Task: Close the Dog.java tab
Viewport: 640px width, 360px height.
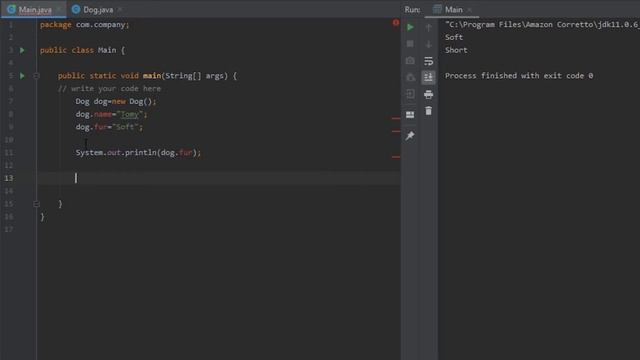Action: point(120,9)
